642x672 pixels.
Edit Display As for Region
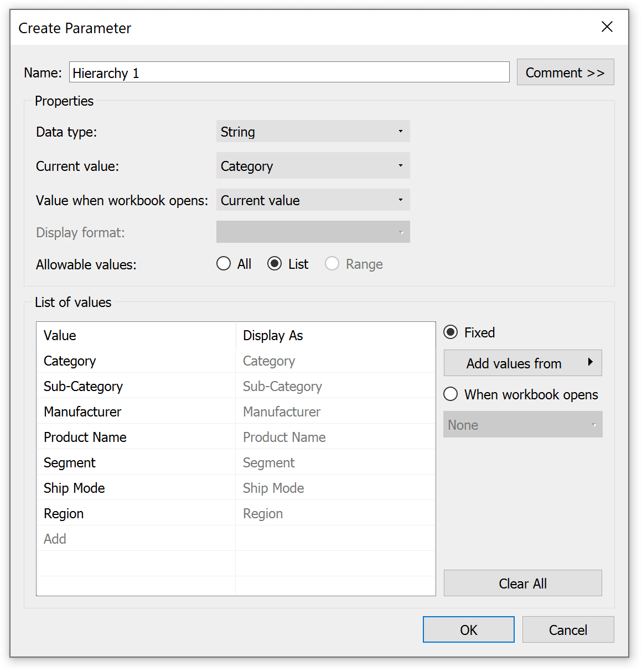(x=335, y=513)
